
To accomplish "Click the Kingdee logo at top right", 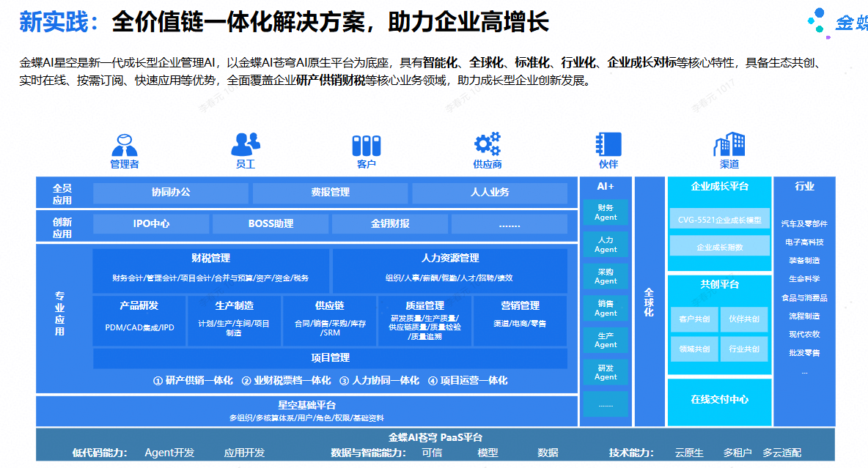I will 837,22.
